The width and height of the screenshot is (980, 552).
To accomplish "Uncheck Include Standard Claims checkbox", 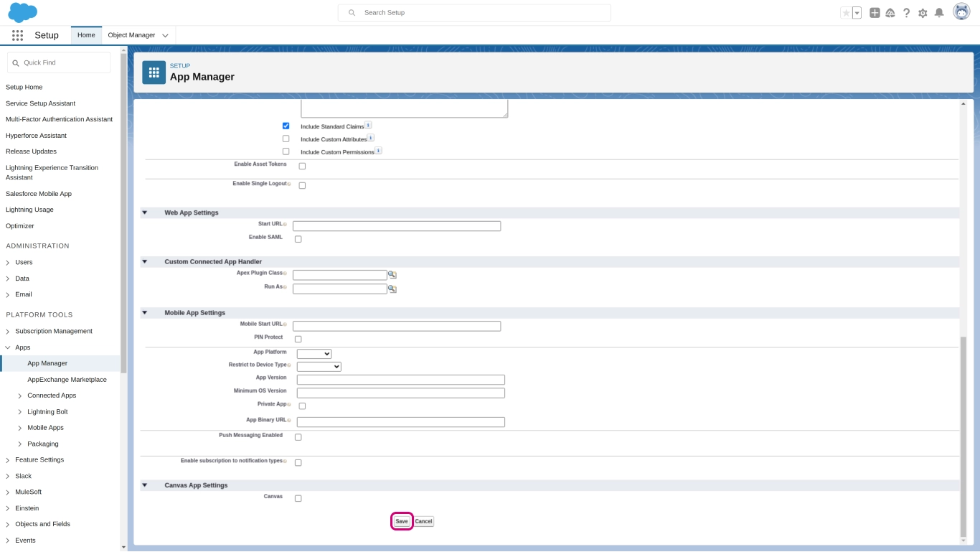I will [x=286, y=126].
